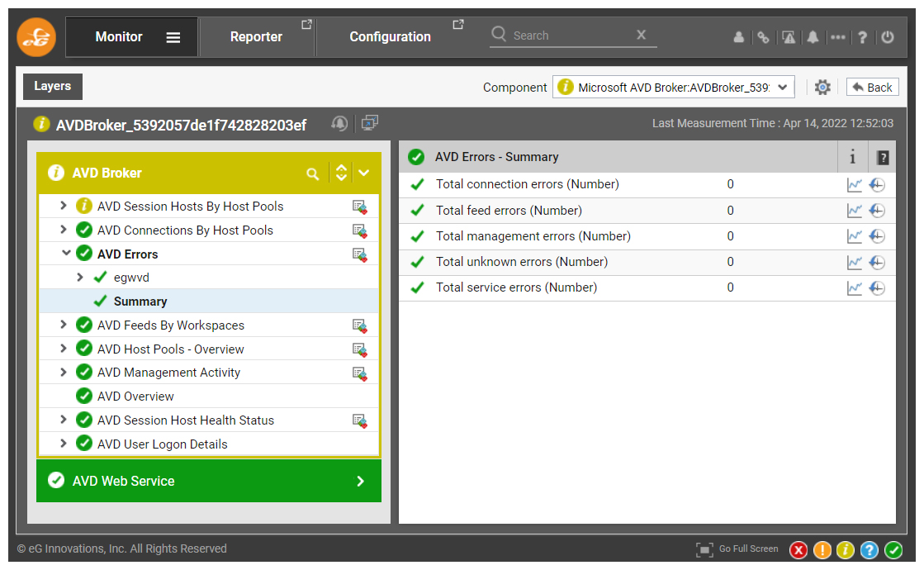Image resolution: width=924 pixels, height=570 pixels.
Task: Open graph for Total connection errors
Action: point(855,185)
